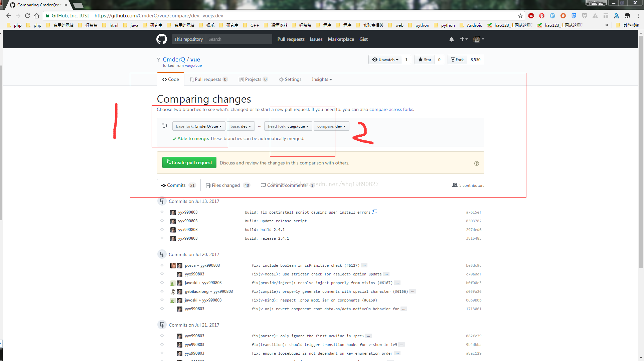
Task: Open comment bubble on postinstall commit
Action: coord(374,212)
